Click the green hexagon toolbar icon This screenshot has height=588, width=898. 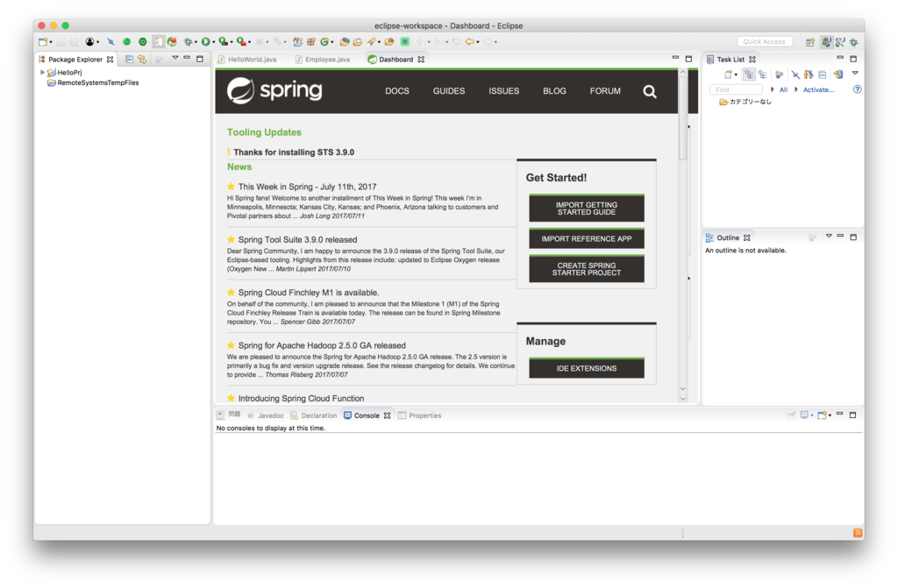pyautogui.click(x=143, y=42)
